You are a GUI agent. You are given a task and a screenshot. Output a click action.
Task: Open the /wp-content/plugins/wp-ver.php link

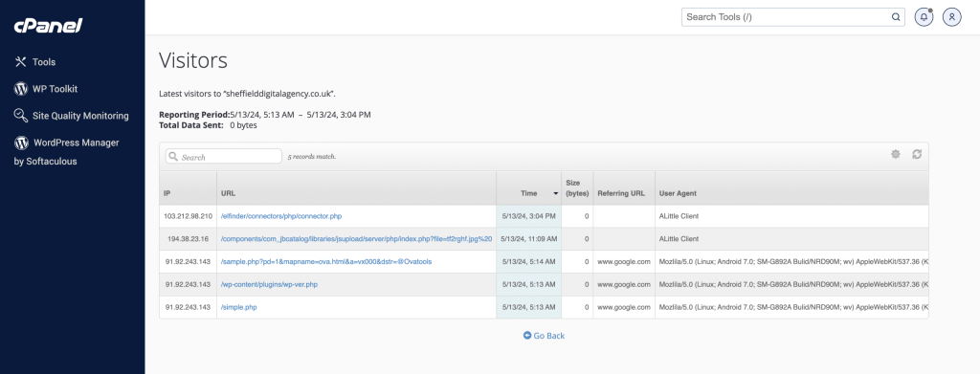point(269,284)
